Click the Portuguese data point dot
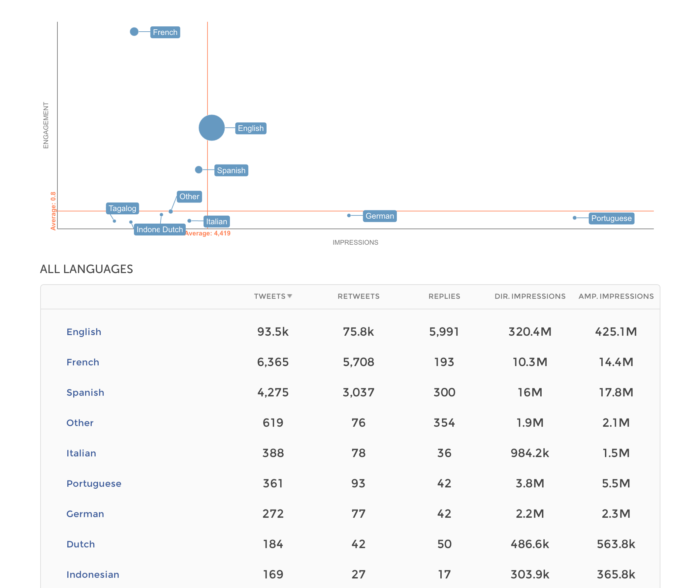This screenshot has height=588, width=700. (574, 218)
